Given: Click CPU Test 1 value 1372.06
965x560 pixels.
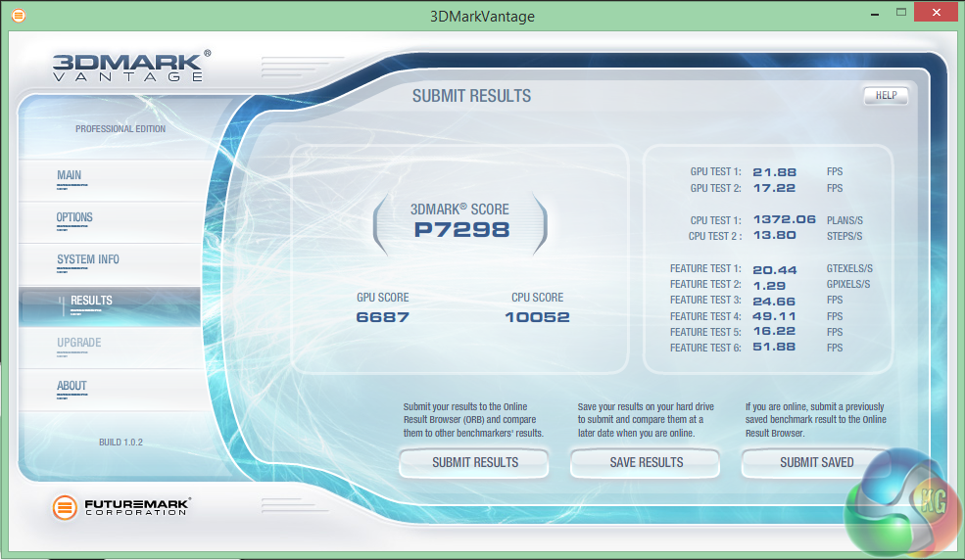Looking at the screenshot, I should pos(784,219).
